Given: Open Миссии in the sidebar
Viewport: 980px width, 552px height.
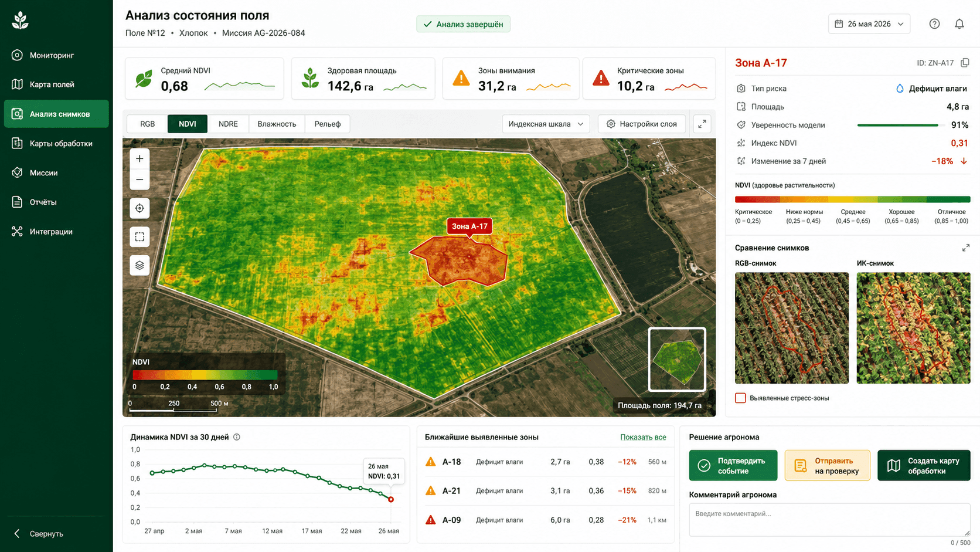Looking at the screenshot, I should click(x=56, y=172).
